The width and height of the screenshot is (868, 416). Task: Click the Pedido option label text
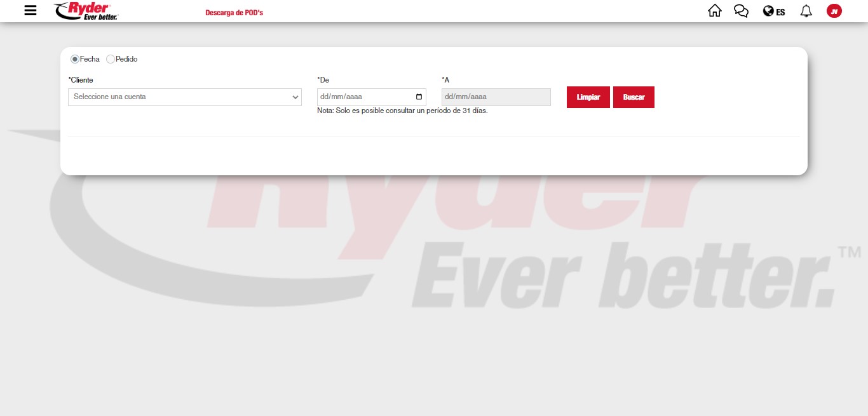coord(126,59)
